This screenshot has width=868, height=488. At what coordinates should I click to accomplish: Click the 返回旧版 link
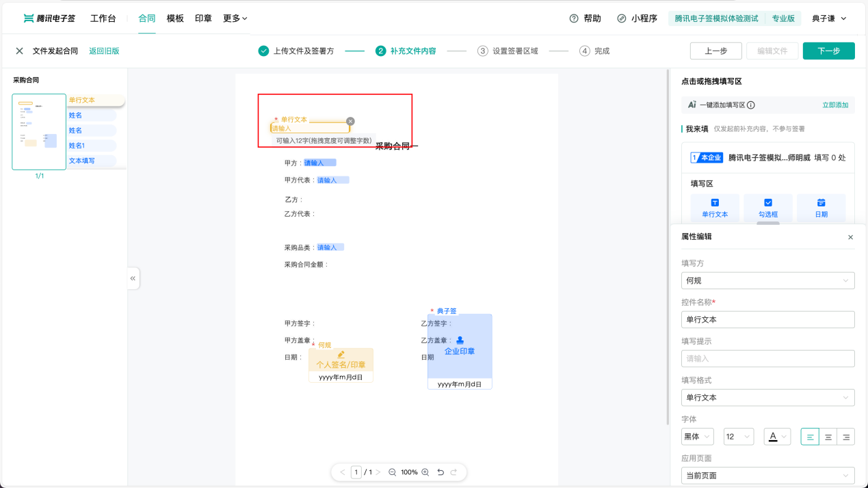tap(103, 51)
